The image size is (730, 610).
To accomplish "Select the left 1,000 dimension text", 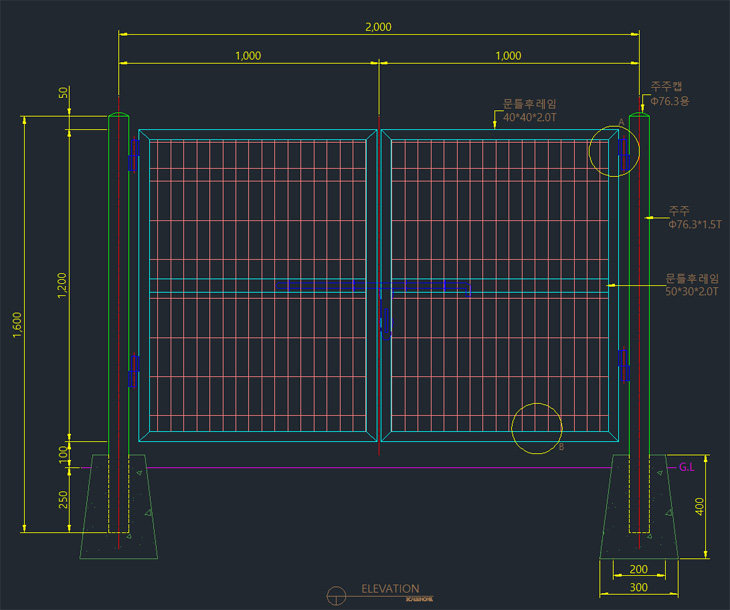I will [248, 56].
